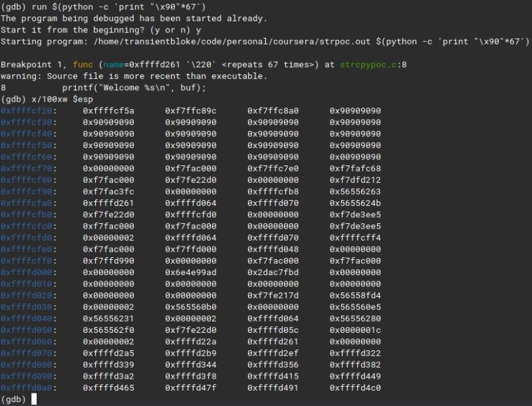Click the value 0xffffcfd0
Screen dimensions: 532x406
pos(191,215)
